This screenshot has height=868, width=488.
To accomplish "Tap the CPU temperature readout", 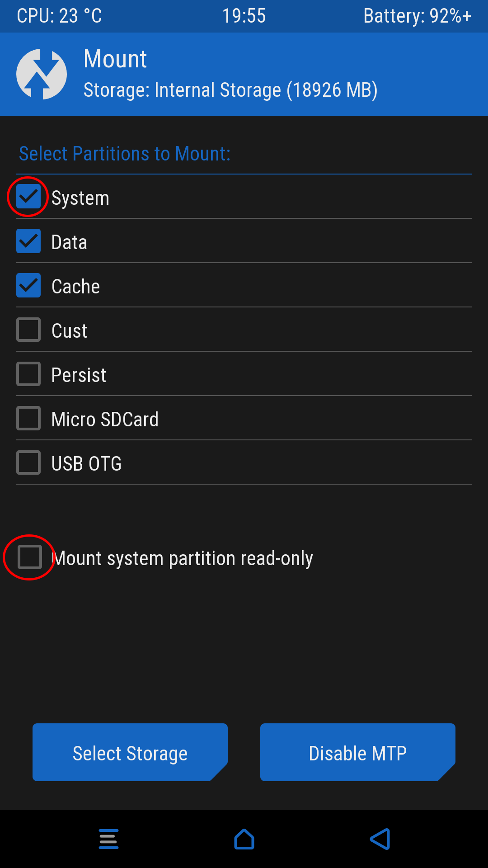I will tap(59, 16).
